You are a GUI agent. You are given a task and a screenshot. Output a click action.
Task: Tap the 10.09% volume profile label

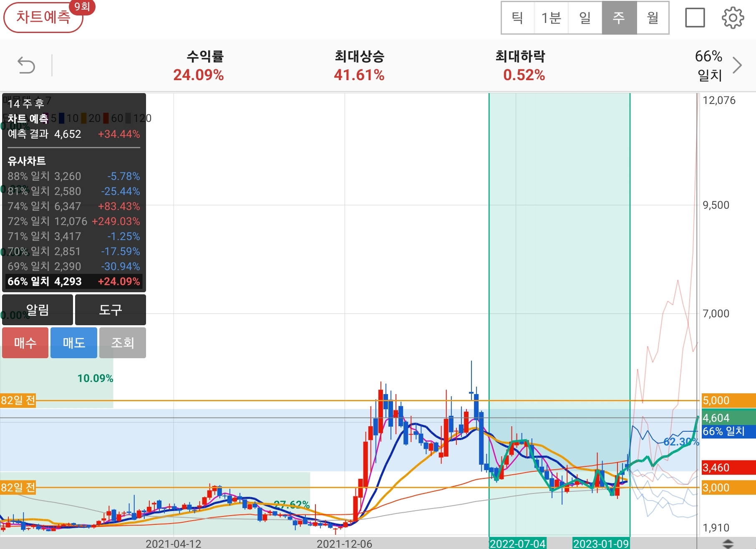(95, 378)
